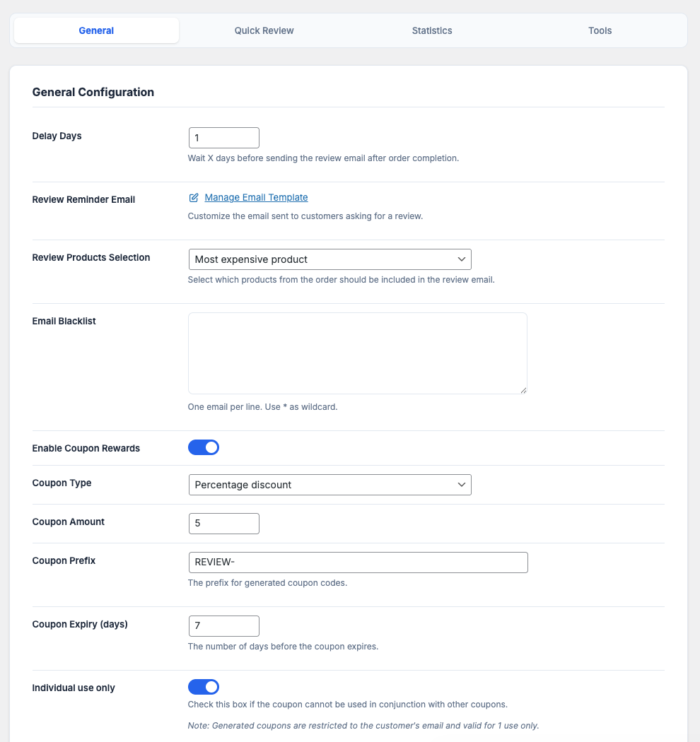The image size is (700, 742).
Task: Click the chevron arrow on Percentage discount
Action: coord(461,485)
